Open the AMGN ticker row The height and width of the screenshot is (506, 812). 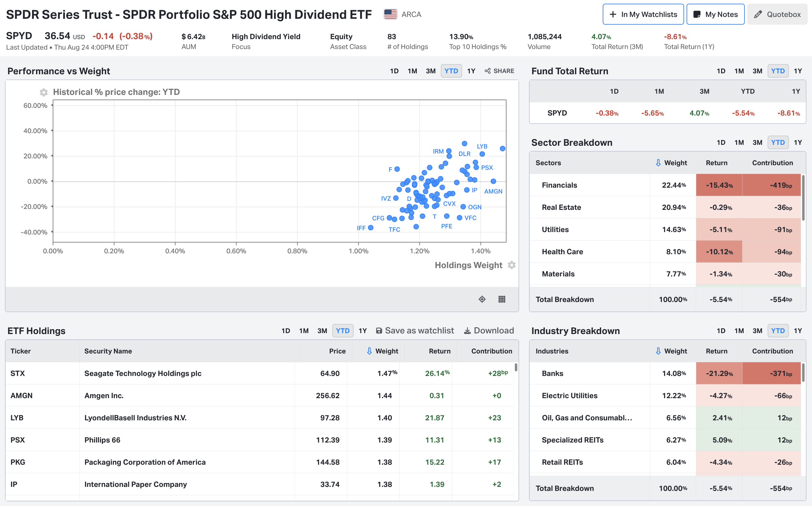click(x=259, y=396)
